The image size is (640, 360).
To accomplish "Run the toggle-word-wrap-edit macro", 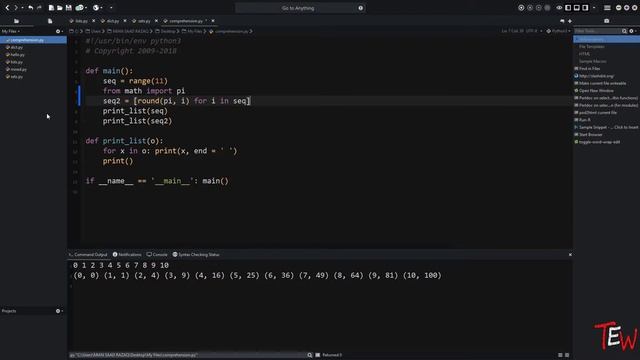I will pyautogui.click(x=598, y=142).
